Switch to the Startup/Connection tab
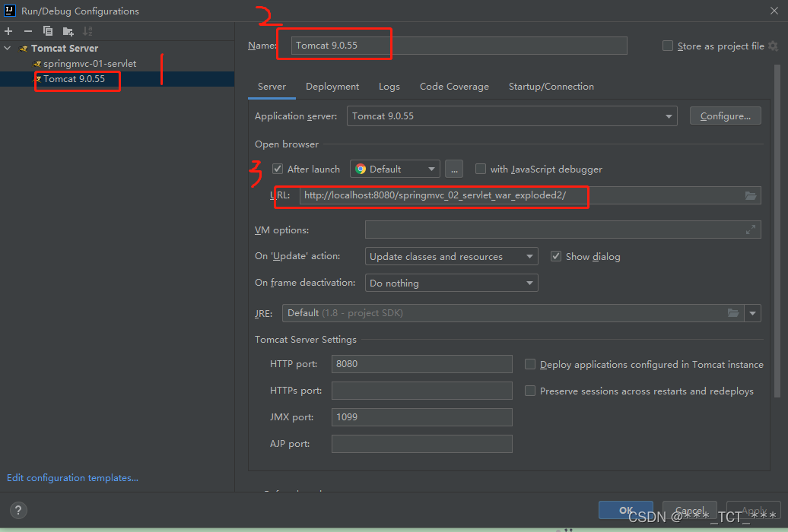The image size is (788, 532). (551, 87)
